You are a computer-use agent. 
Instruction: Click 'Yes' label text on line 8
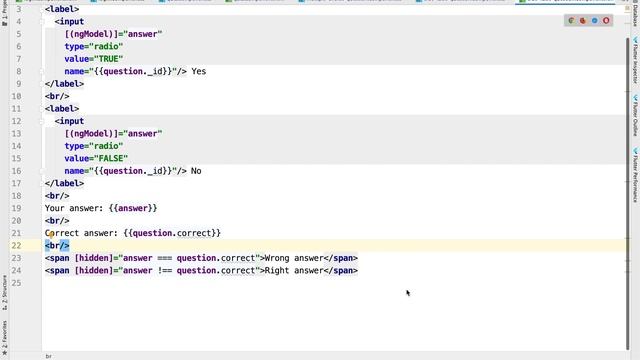point(199,71)
